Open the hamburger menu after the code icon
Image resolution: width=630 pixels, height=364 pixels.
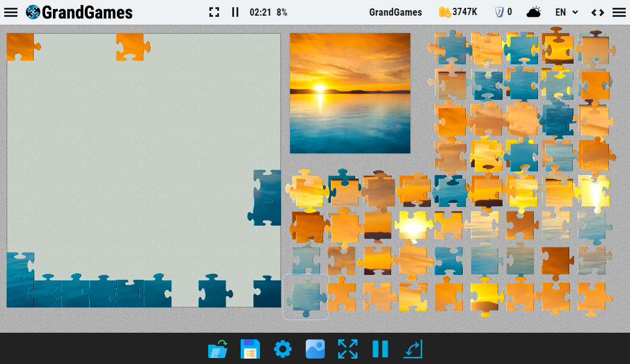click(x=619, y=13)
